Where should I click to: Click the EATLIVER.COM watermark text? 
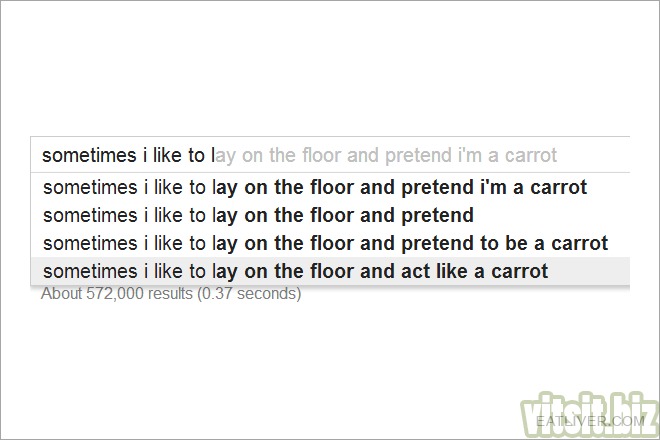590,421
